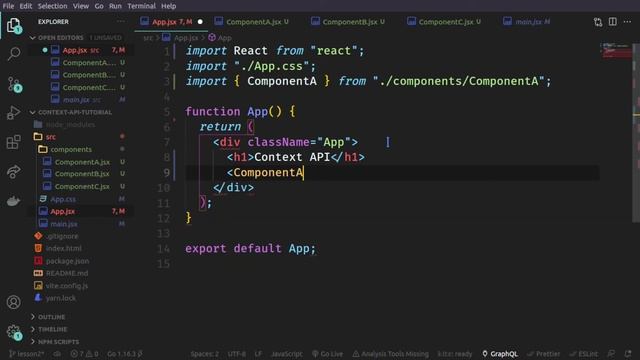Click the ESLint status bar item
The image size is (640, 360).
[x=584, y=354]
